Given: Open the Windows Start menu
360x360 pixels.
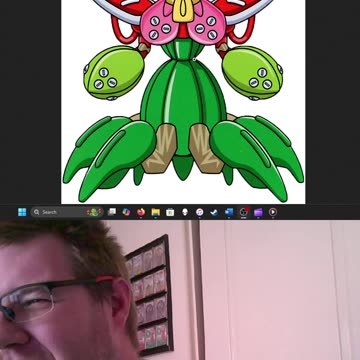Looking at the screenshot, I should point(22,212).
